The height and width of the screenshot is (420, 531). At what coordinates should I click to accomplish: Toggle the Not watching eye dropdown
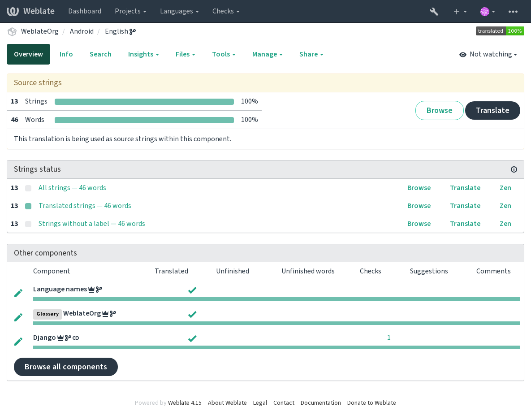[x=488, y=55]
